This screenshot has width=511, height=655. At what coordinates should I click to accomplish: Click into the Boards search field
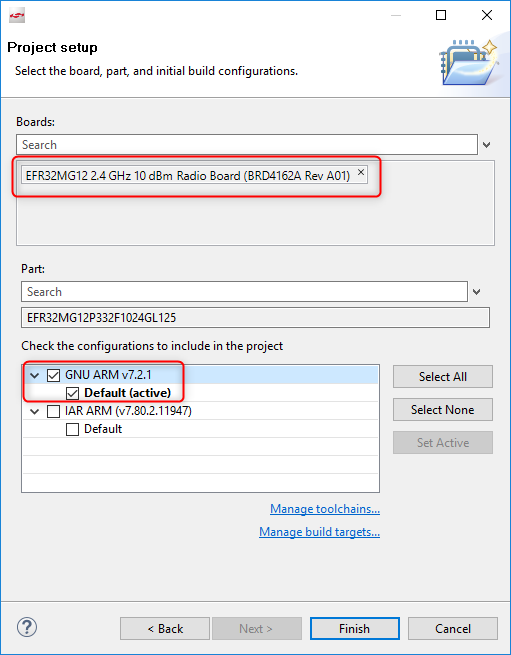pos(247,145)
